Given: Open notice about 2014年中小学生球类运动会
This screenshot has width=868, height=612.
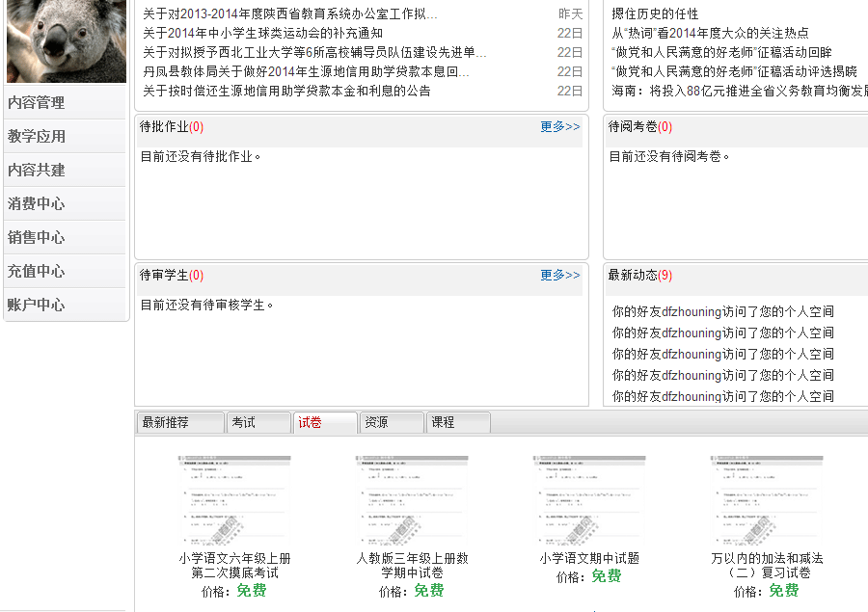Looking at the screenshot, I should click(x=262, y=33).
